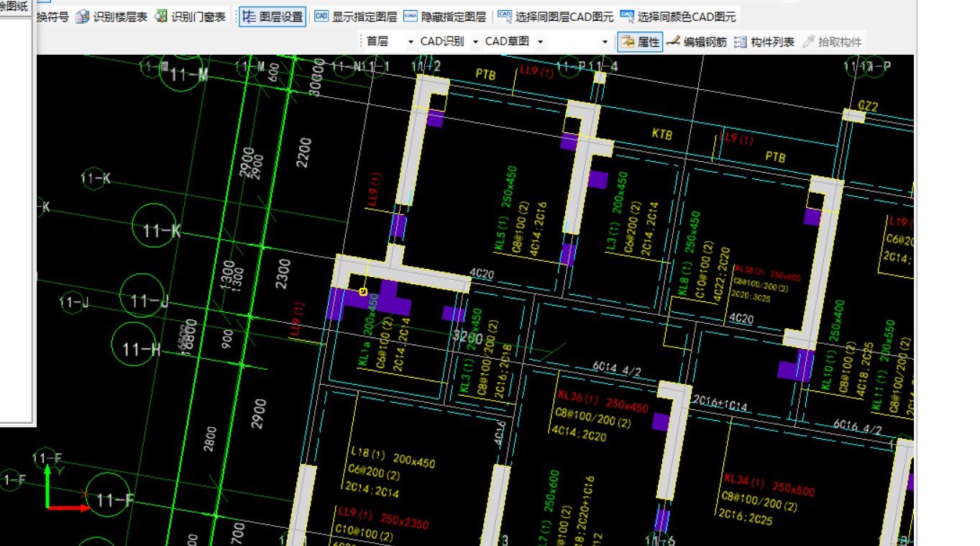980x546 pixels.
Task: Click 显示指定图层 to show specified layer
Action: (x=355, y=17)
